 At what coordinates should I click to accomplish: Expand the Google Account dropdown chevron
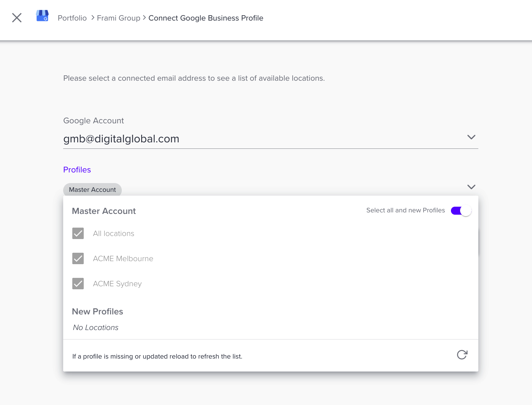[471, 137]
